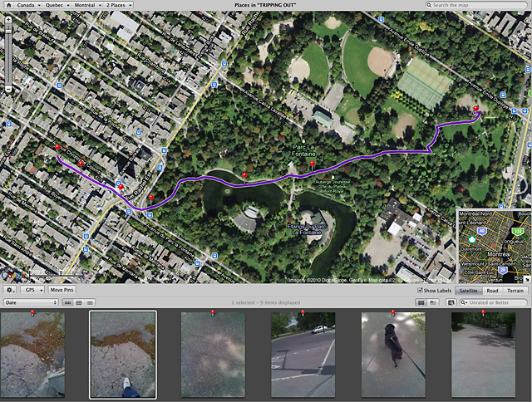
Task: Click the Move Pins button
Action: (x=62, y=290)
